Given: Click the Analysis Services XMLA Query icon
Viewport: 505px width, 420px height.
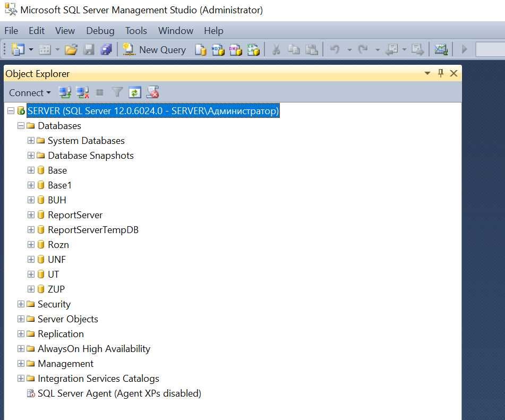Looking at the screenshot, I should pyautogui.click(x=253, y=49).
